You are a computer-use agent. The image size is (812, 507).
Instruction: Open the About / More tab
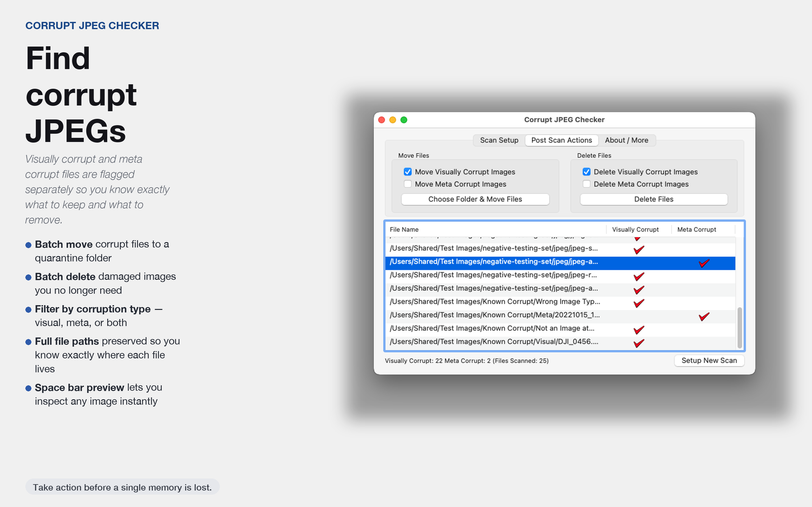coord(626,140)
